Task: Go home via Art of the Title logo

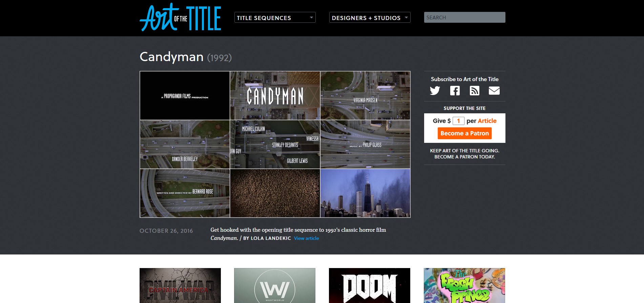Action: pyautogui.click(x=180, y=17)
